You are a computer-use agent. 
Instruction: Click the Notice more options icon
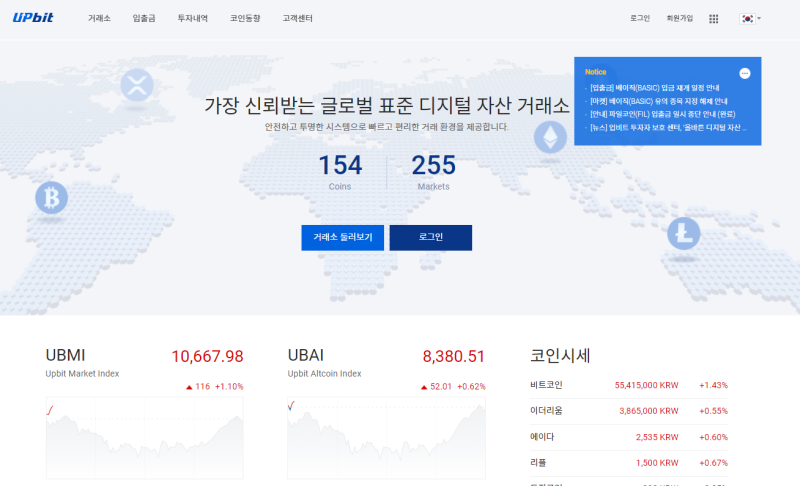pyautogui.click(x=744, y=73)
